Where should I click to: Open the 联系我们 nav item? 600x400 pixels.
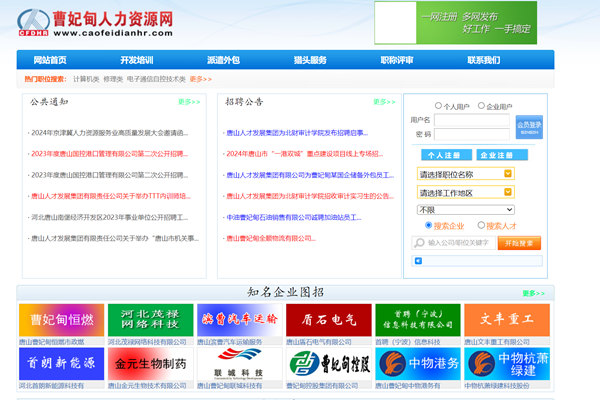coord(484,60)
